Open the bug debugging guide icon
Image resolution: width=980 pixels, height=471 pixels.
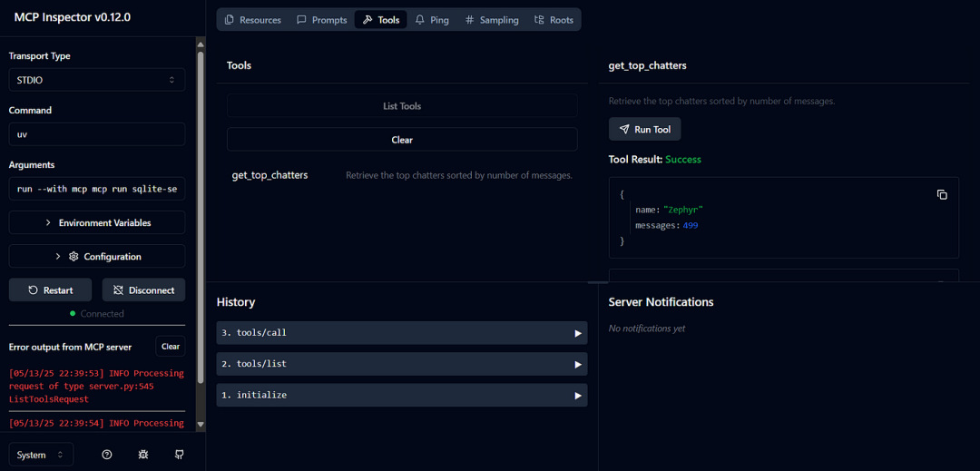coord(142,455)
